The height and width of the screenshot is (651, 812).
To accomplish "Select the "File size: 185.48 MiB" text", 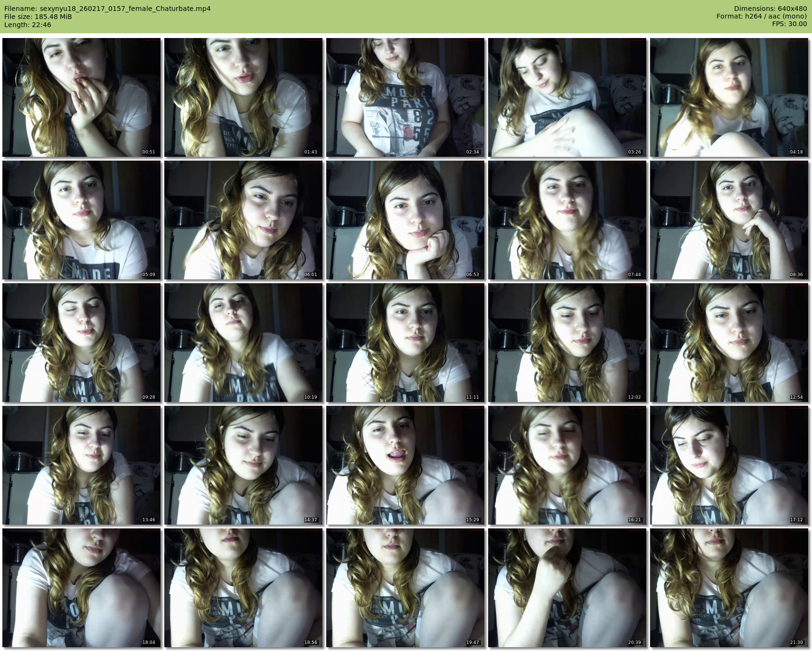I will click(x=38, y=17).
